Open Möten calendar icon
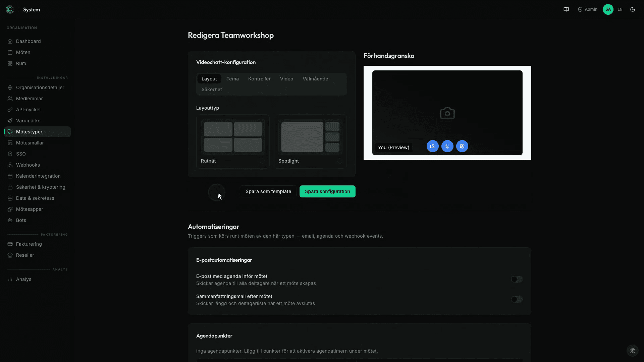The height and width of the screenshot is (362, 644). 10,52
